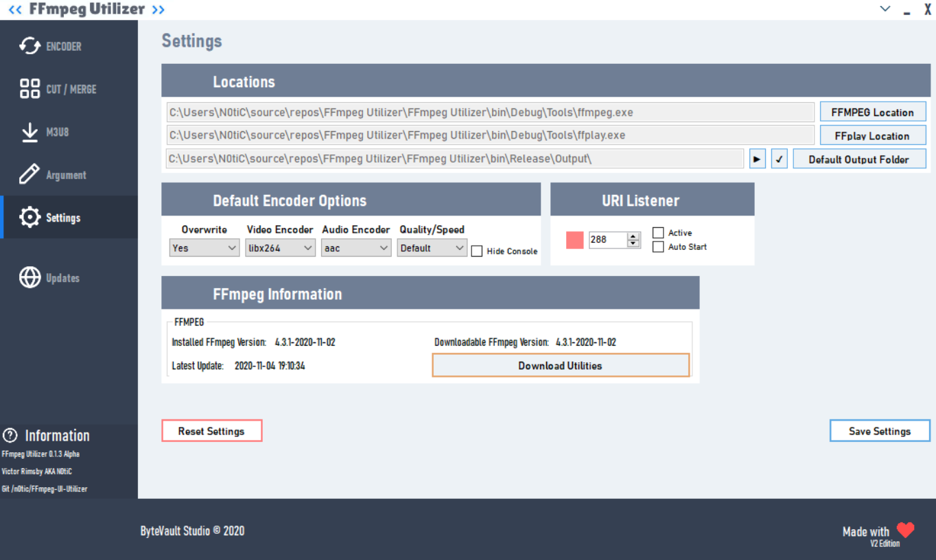
Task: Click the Output folder path field
Action: click(455, 159)
